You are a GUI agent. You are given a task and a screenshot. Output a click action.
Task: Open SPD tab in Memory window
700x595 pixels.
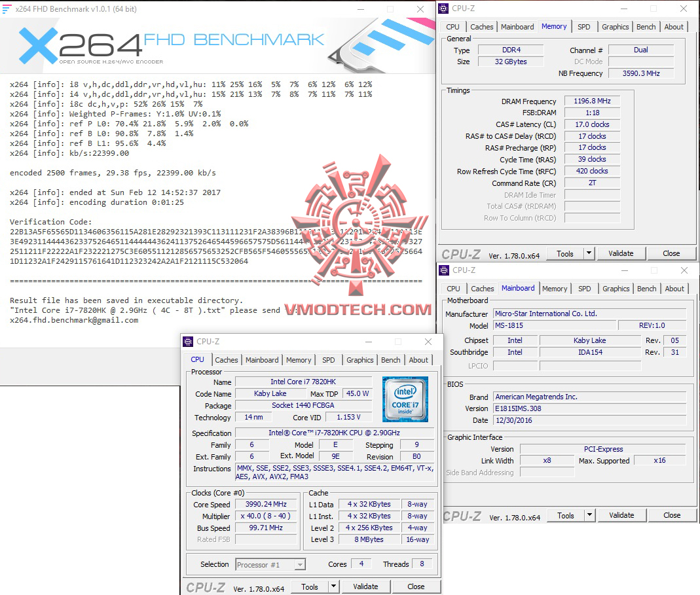(x=583, y=27)
